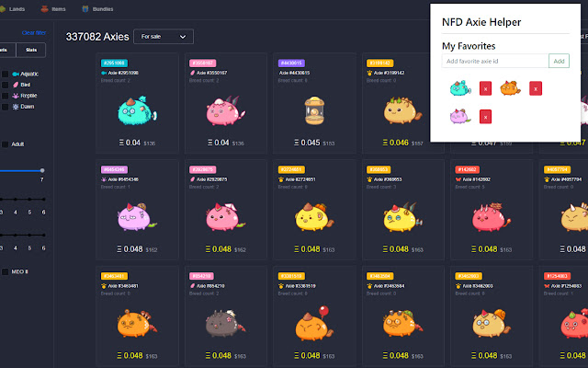Click the 337082 Axies count heading
588x368 pixels.
[97, 37]
